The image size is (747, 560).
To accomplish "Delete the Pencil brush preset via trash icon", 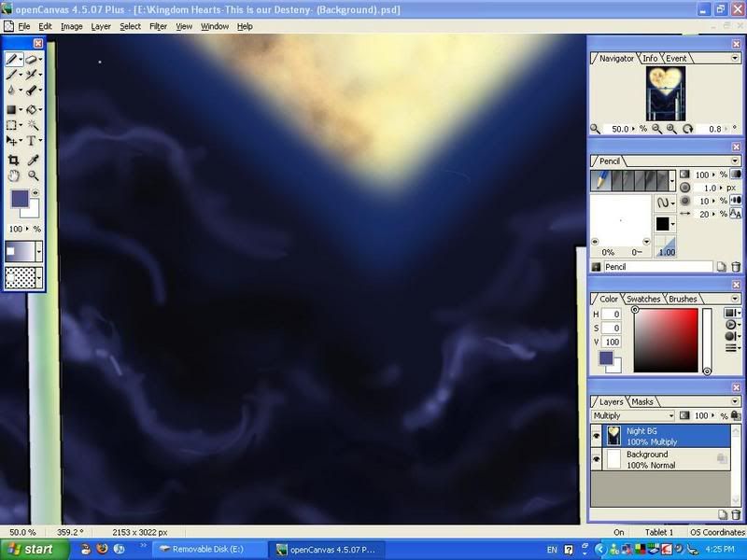I will (736, 267).
